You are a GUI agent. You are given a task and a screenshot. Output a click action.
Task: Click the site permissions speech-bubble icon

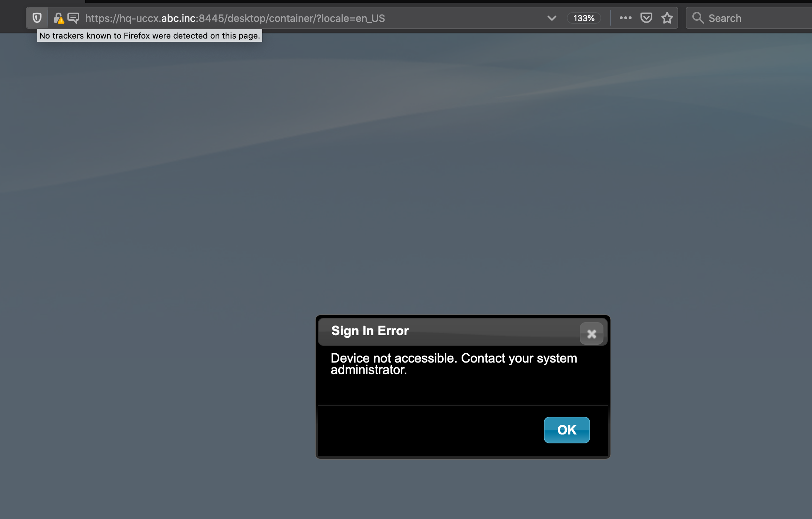tap(73, 18)
